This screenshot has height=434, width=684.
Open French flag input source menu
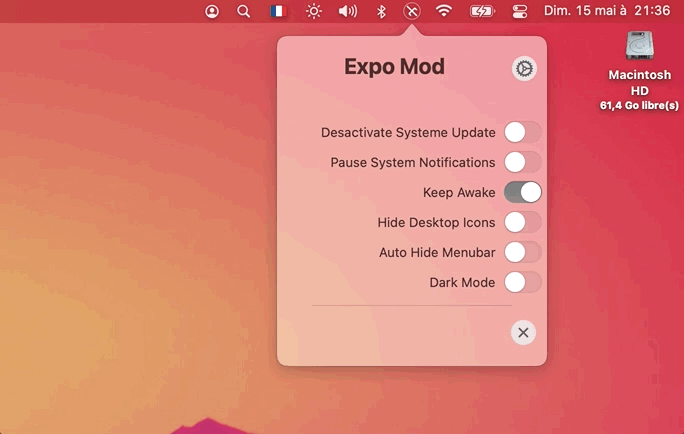pos(277,11)
